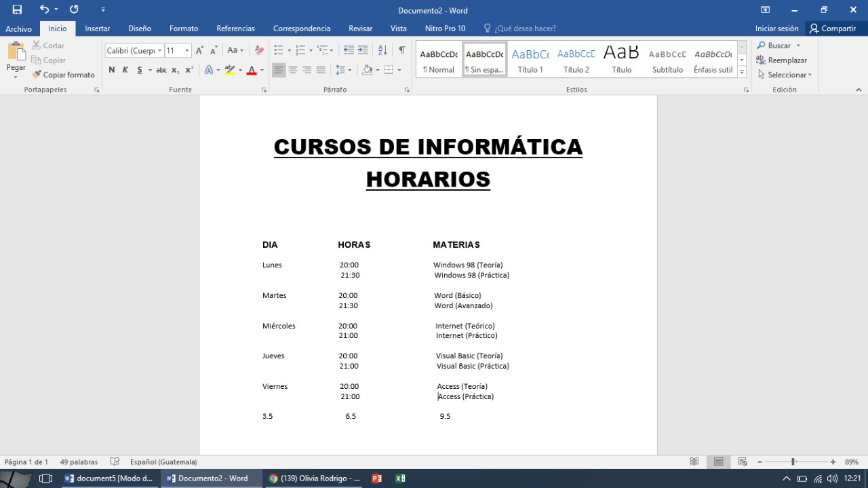The image size is (868, 488).
Task: Align text right
Action: tap(307, 70)
